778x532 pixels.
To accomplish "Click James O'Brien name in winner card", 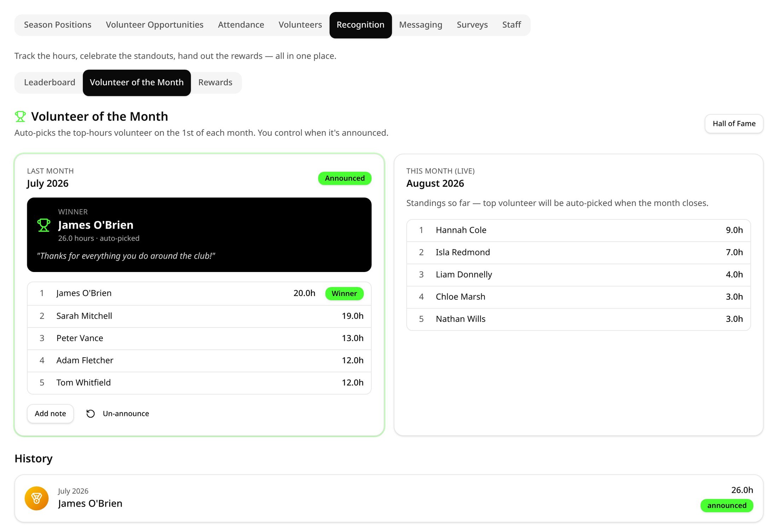I will tap(95, 225).
